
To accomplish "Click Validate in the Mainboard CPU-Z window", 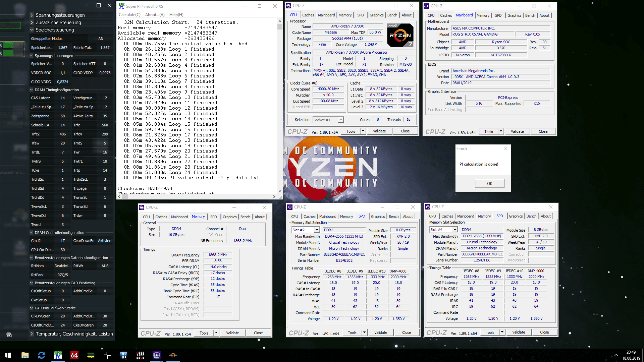I will coord(517,131).
